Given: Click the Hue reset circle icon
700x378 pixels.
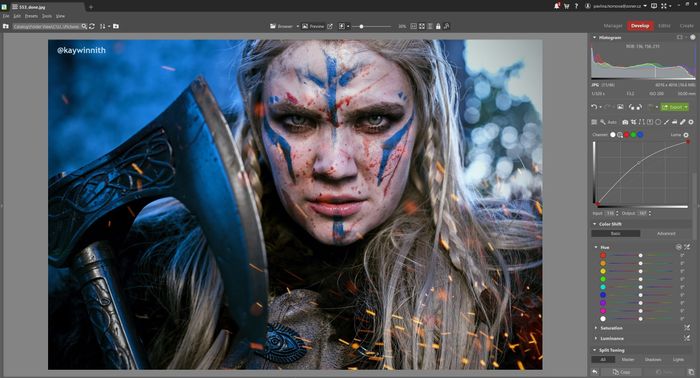Looking at the screenshot, I should [679, 247].
